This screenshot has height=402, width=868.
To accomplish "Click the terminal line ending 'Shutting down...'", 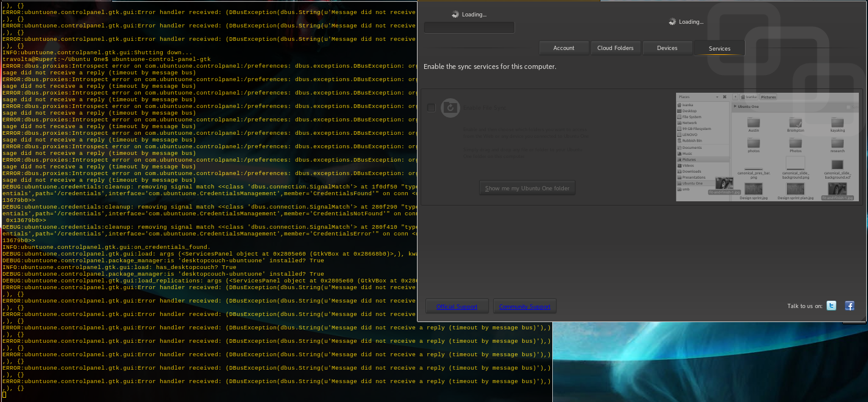I will pyautogui.click(x=98, y=52).
